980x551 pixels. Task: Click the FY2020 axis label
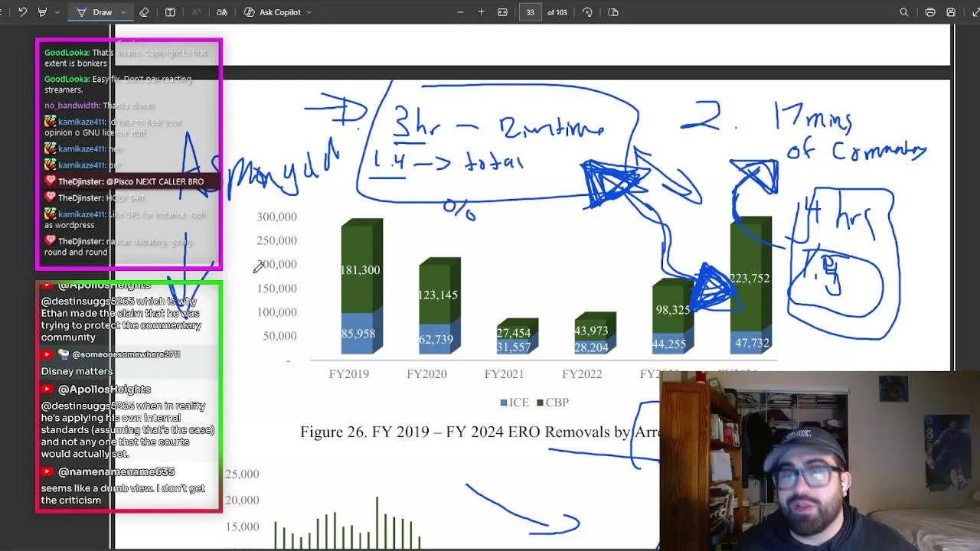click(426, 374)
